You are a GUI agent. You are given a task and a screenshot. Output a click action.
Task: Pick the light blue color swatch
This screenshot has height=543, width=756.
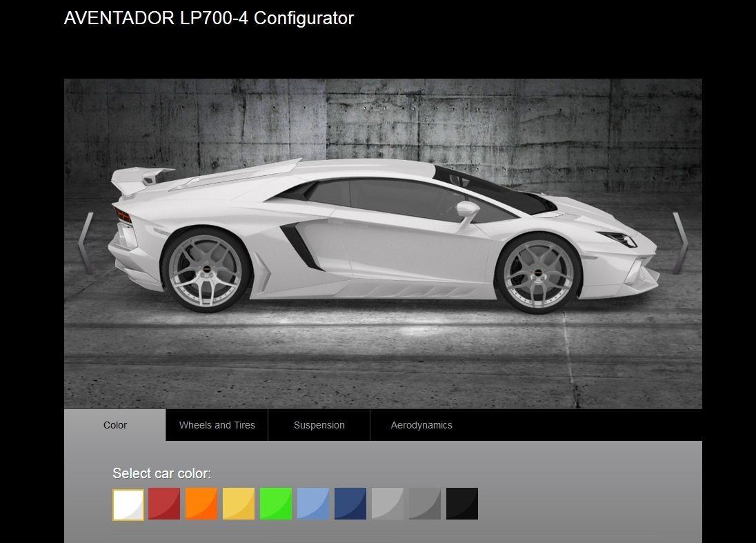pyautogui.click(x=313, y=504)
